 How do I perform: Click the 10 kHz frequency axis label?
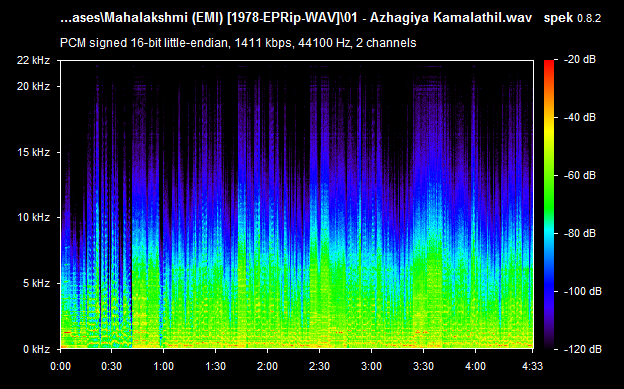click(x=33, y=217)
